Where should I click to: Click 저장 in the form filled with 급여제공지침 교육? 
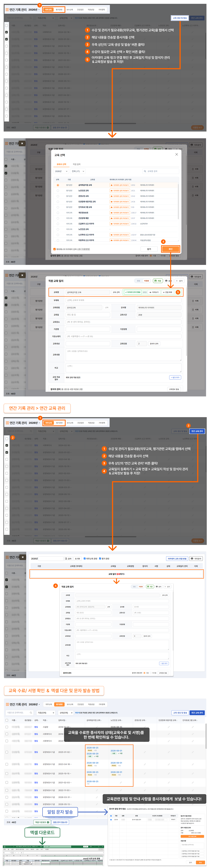158,281
